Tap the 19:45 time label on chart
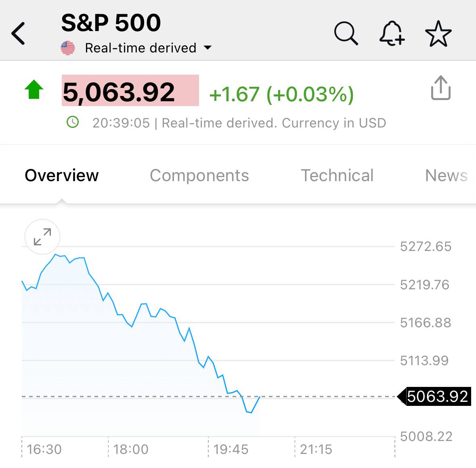 [x=231, y=449]
